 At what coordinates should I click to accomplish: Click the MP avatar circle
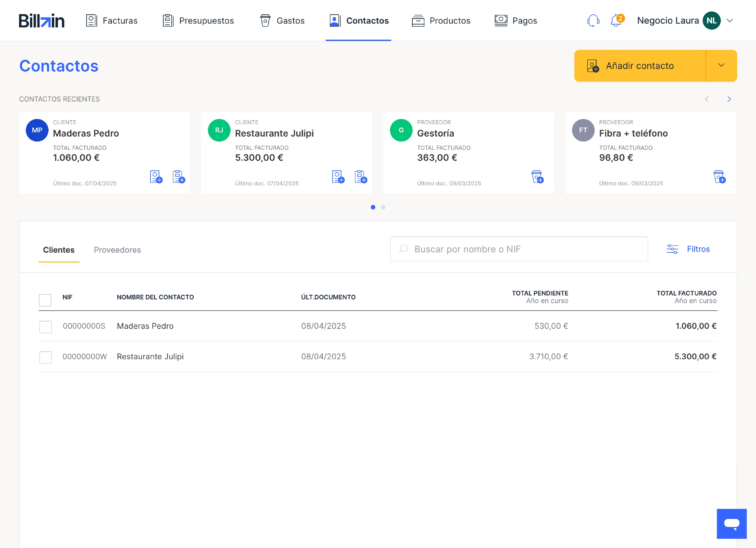[x=37, y=130]
